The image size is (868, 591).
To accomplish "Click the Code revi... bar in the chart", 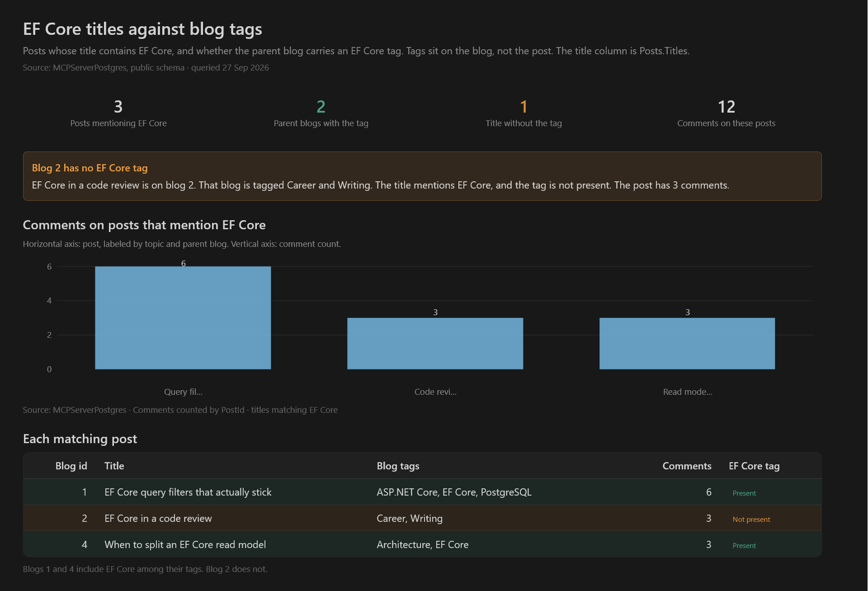I will click(435, 344).
